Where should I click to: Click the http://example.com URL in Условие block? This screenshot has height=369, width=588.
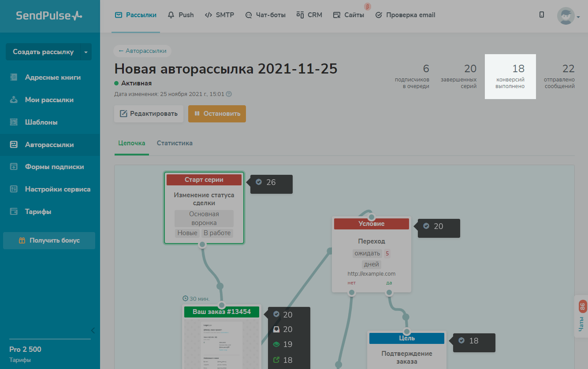372,274
